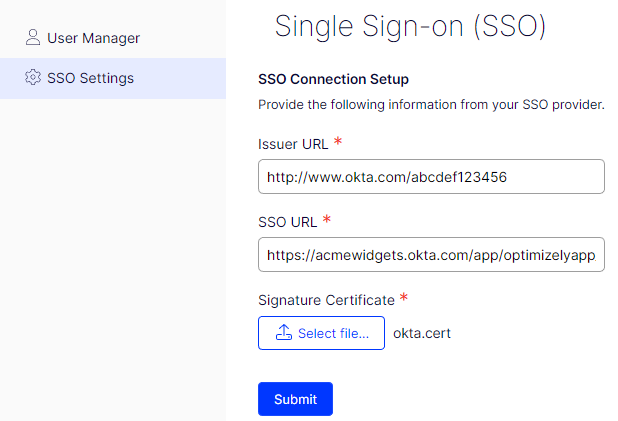Click the okta.cert file name
Screen dimensions: 618x421
click(421, 333)
